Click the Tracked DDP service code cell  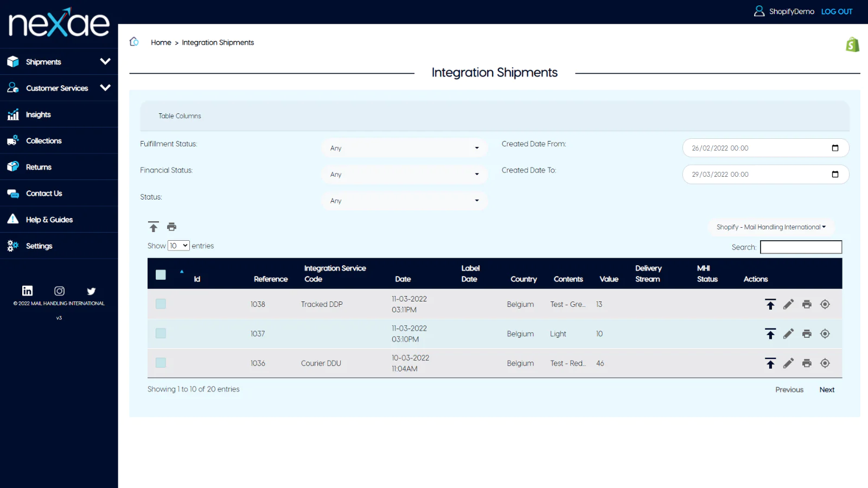coord(322,304)
